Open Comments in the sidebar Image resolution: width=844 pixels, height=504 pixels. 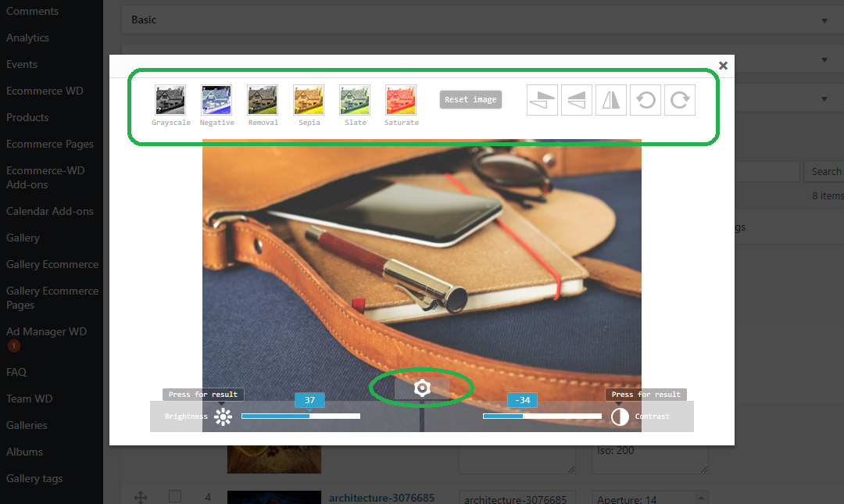pos(32,11)
